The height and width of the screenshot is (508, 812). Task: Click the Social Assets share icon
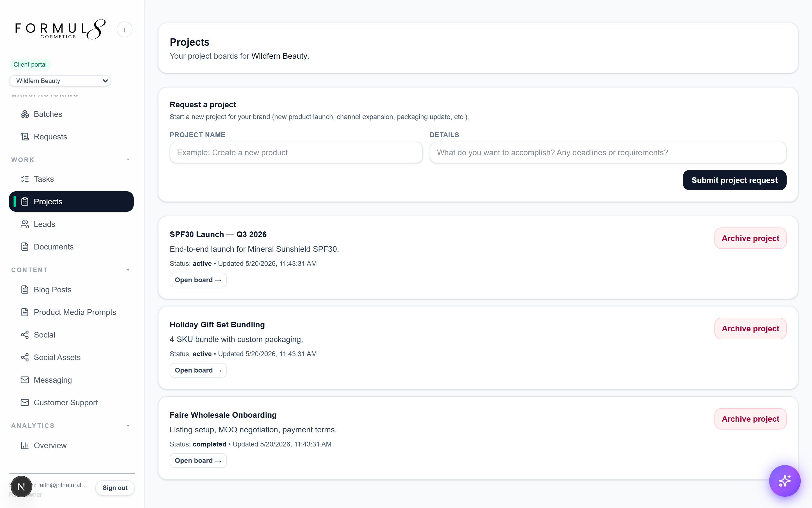(25, 357)
